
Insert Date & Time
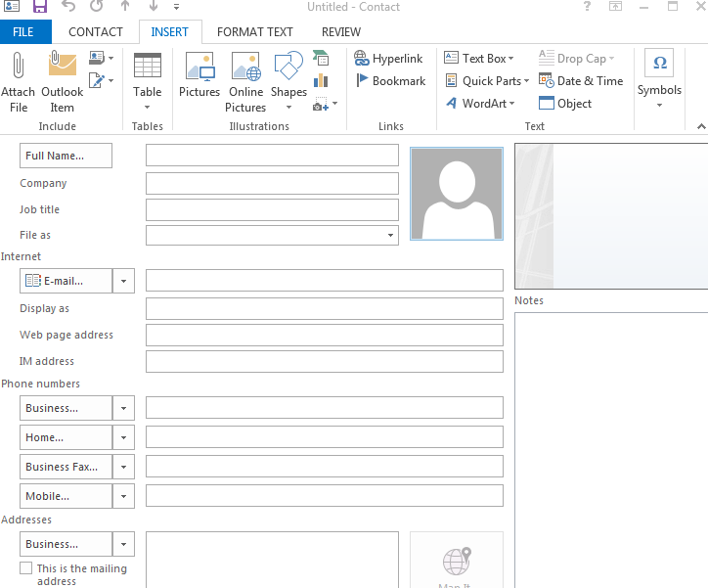coord(581,81)
